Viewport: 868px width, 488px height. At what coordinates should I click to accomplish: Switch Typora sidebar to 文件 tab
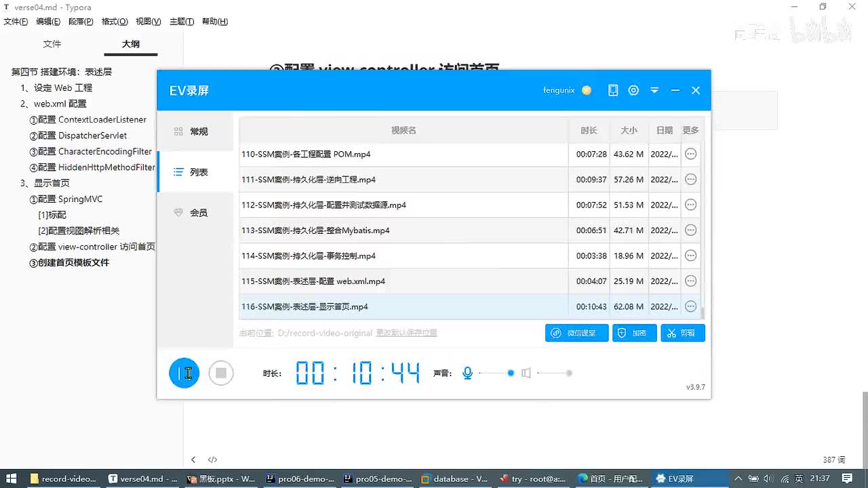click(52, 44)
